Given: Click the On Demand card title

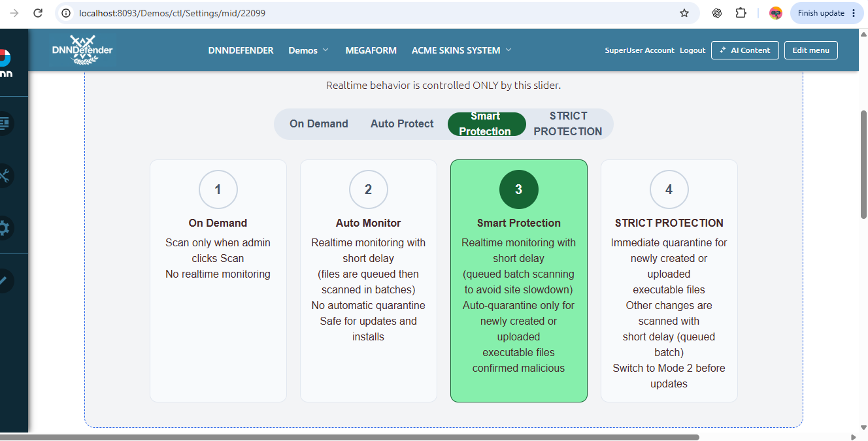Looking at the screenshot, I should click(218, 223).
